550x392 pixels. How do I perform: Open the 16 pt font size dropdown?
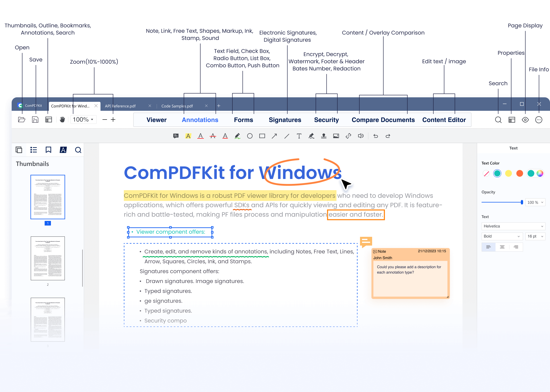(x=535, y=236)
